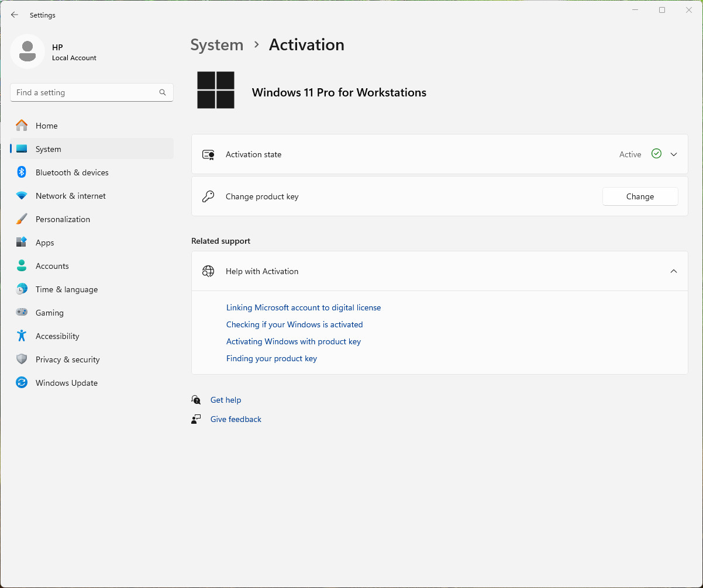The height and width of the screenshot is (588, 703).
Task: Expand the Activation state section chevron
Action: click(674, 154)
